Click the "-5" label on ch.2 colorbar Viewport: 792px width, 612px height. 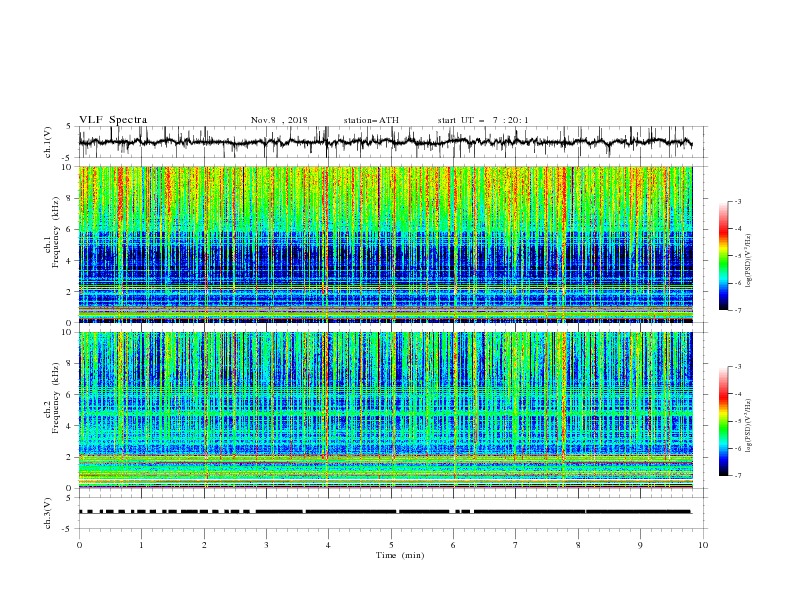[737, 421]
